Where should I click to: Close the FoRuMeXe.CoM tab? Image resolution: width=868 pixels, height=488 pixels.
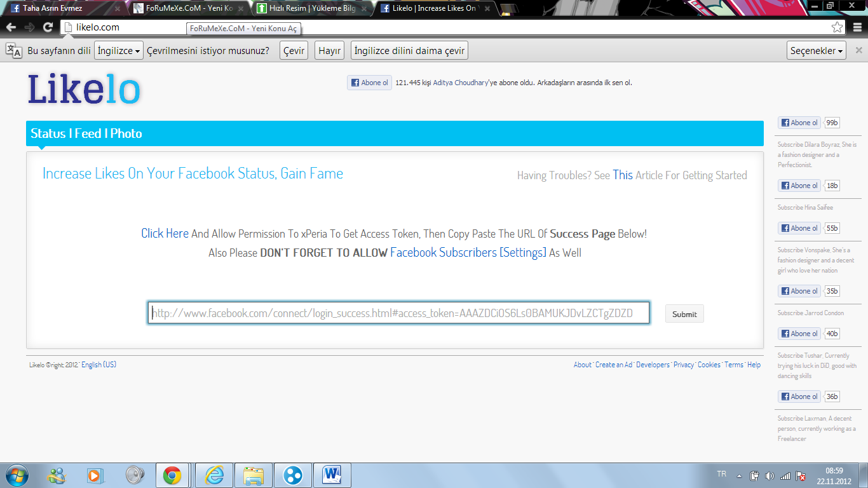(240, 9)
